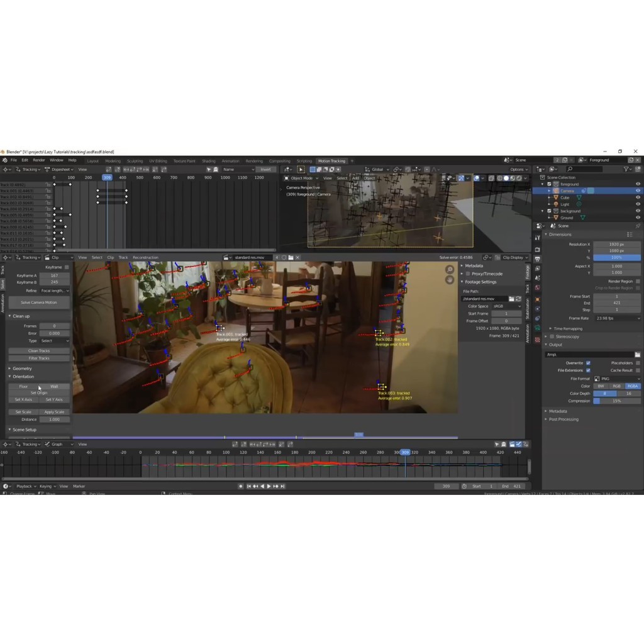Unlink the standard res.mov clip with X icon
Viewport: 644px width, 644px height.
click(297, 257)
